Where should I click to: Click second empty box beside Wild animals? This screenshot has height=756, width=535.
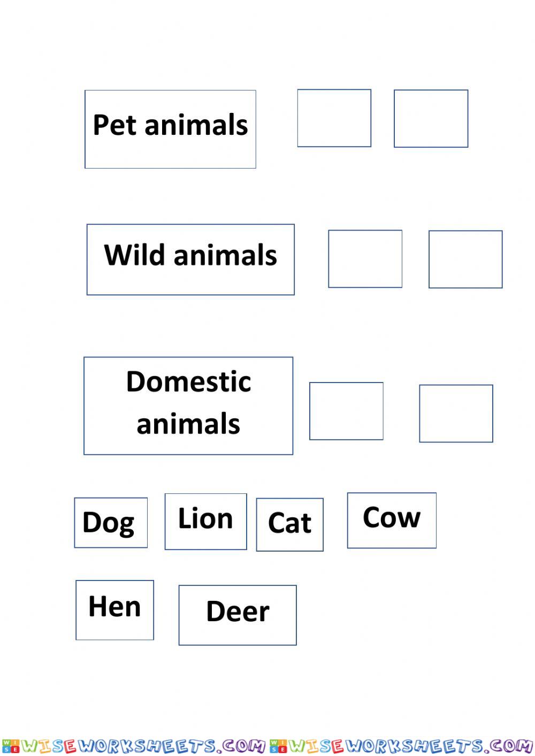pyautogui.click(x=465, y=259)
